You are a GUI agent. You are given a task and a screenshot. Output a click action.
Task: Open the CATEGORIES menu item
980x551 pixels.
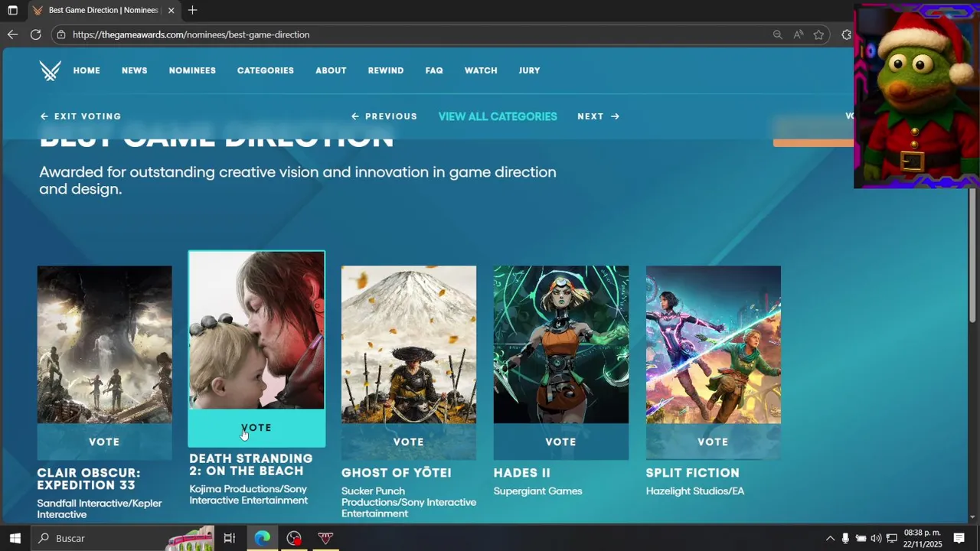(266, 70)
